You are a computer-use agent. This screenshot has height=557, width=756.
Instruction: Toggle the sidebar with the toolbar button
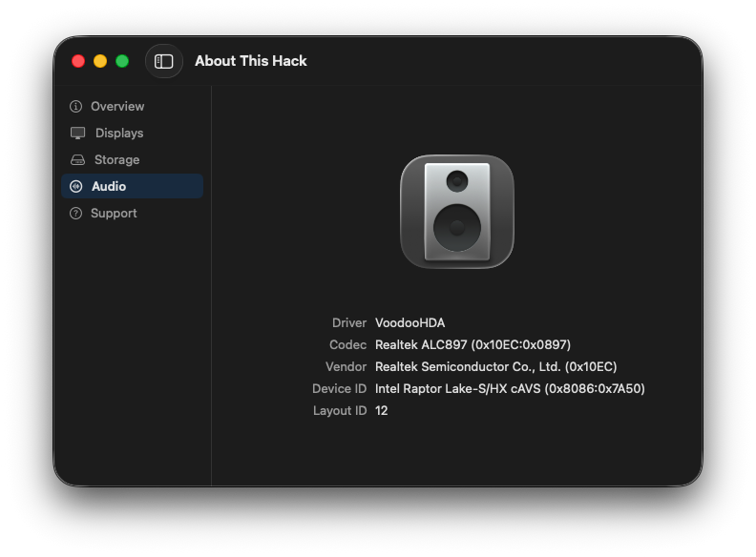point(164,61)
